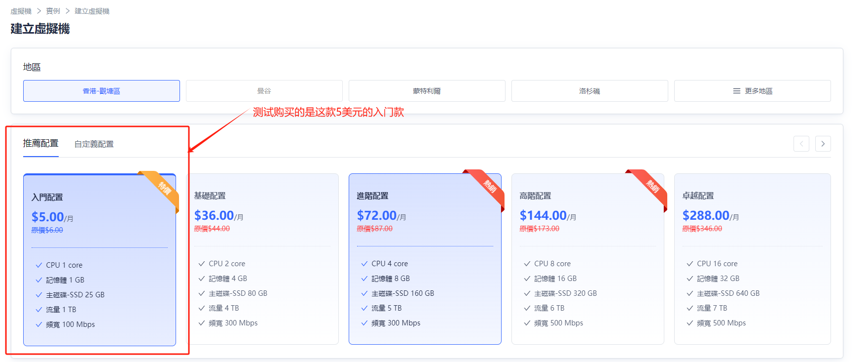Open the 自定義配置 tab
Image resolution: width=868 pixels, height=362 pixels.
pyautogui.click(x=94, y=144)
